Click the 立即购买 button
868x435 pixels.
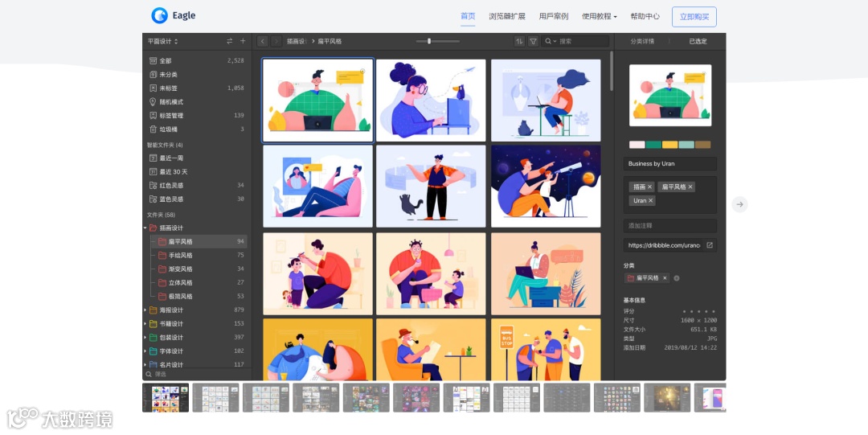(x=694, y=17)
